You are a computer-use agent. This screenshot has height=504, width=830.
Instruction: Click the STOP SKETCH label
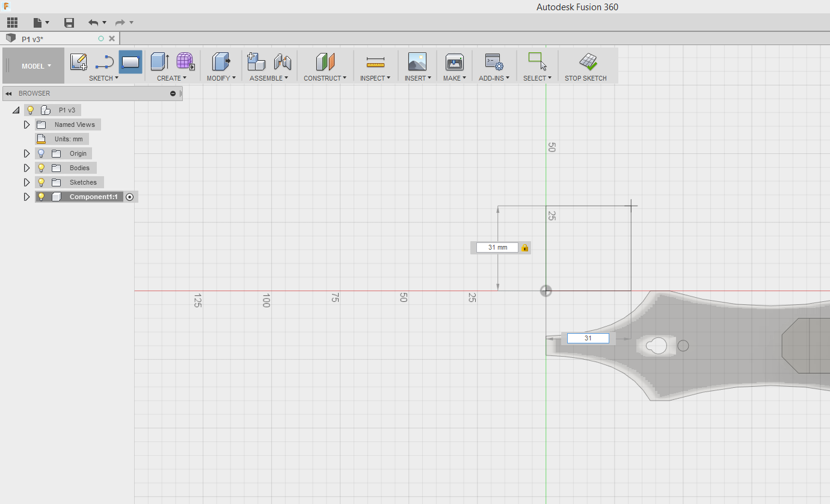point(586,78)
